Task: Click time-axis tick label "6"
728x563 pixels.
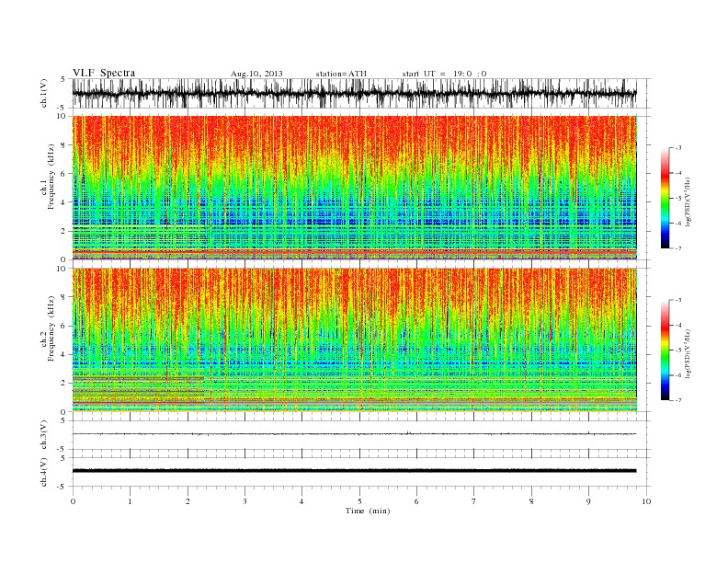Action: tap(416, 501)
